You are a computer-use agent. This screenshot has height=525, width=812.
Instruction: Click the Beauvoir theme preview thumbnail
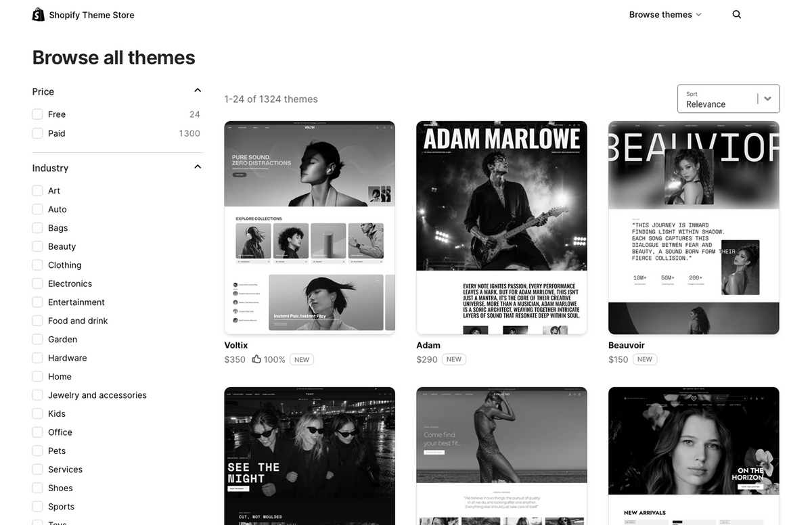click(x=694, y=227)
